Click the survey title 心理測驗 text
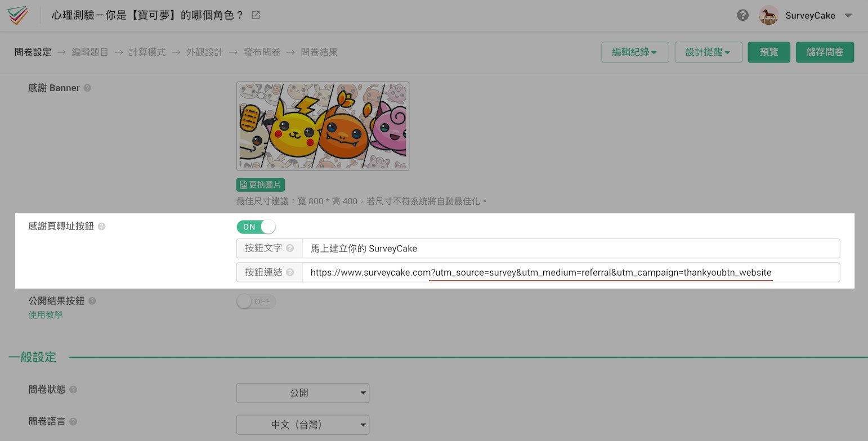This screenshot has width=868, height=441. 147,15
